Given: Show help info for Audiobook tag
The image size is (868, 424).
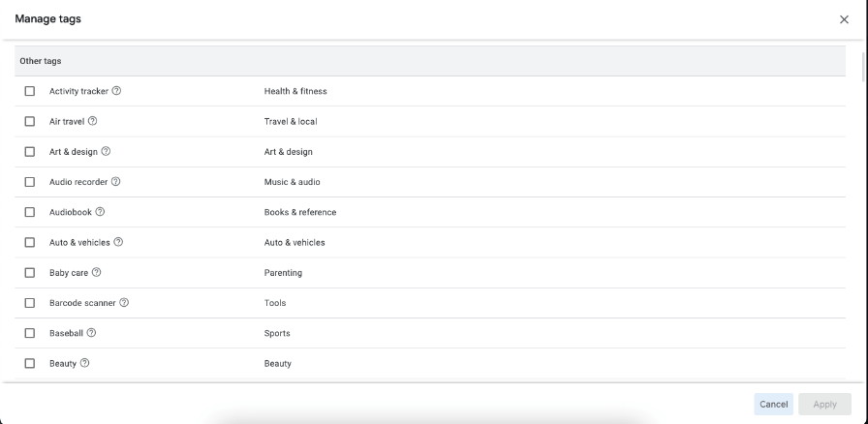Looking at the screenshot, I should [x=100, y=212].
